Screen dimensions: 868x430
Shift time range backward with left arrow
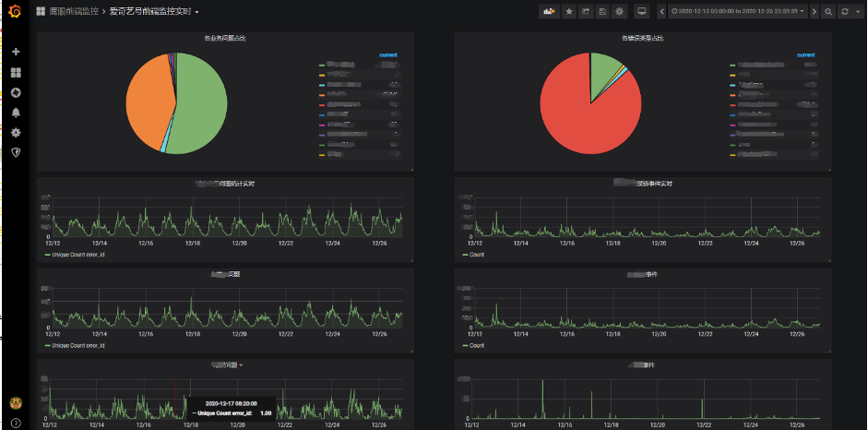pyautogui.click(x=661, y=11)
